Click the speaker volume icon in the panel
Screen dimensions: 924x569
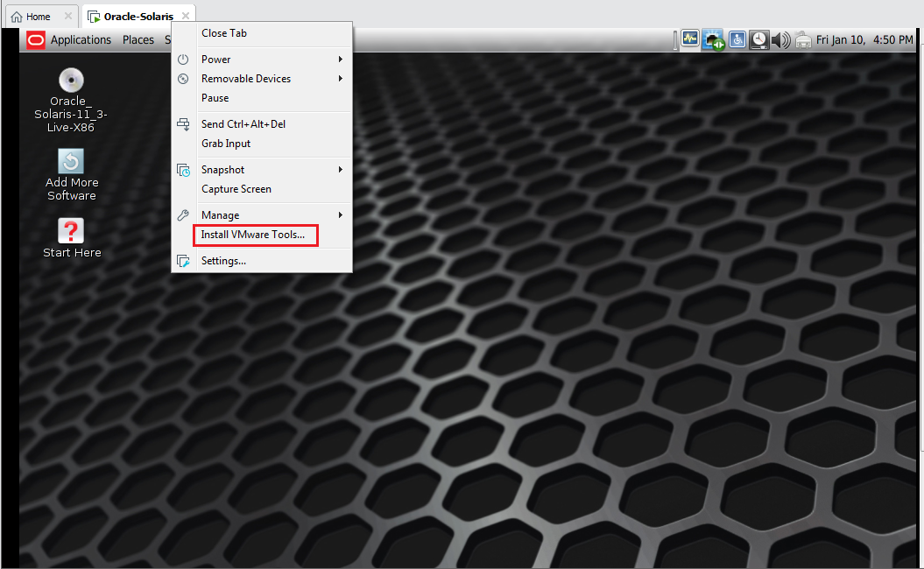click(780, 39)
